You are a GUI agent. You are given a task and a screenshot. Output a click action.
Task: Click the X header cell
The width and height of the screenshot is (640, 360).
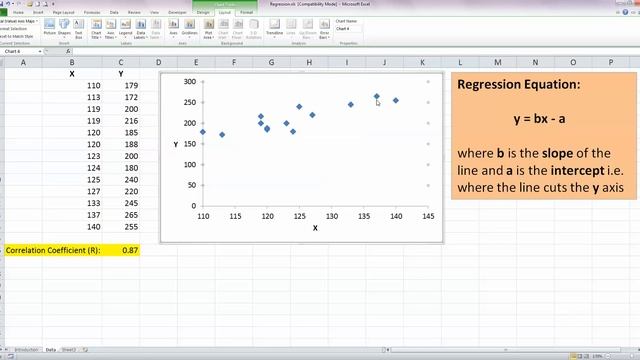coord(72,74)
